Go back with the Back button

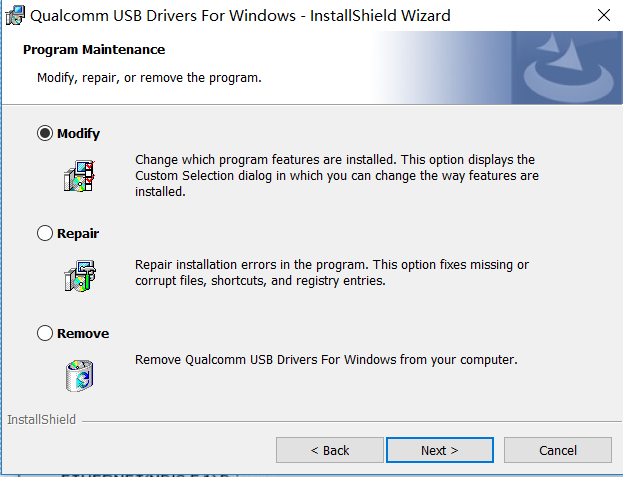coord(329,450)
